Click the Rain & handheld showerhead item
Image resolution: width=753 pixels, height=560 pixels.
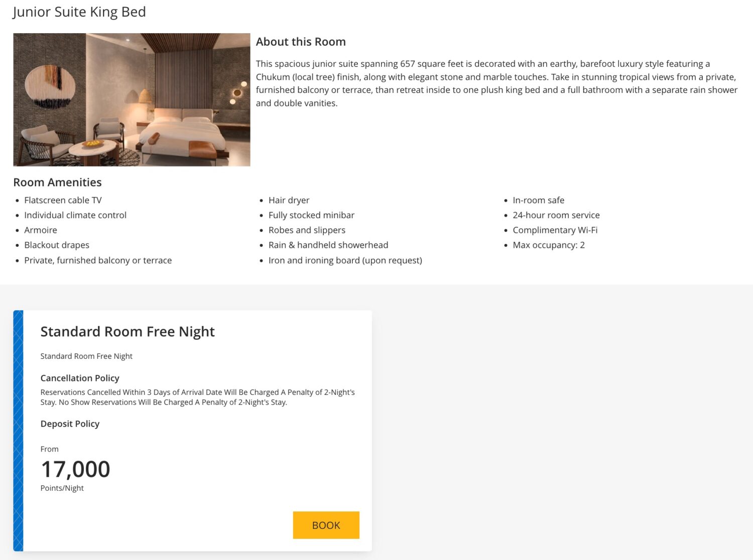pyautogui.click(x=328, y=245)
